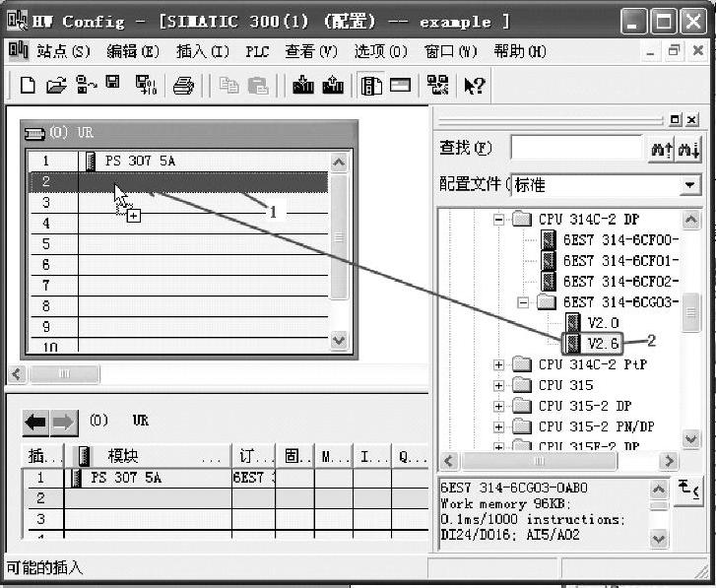The height and width of the screenshot is (588, 716).
Task: Open the 选项(O) menu
Action: 381,51
